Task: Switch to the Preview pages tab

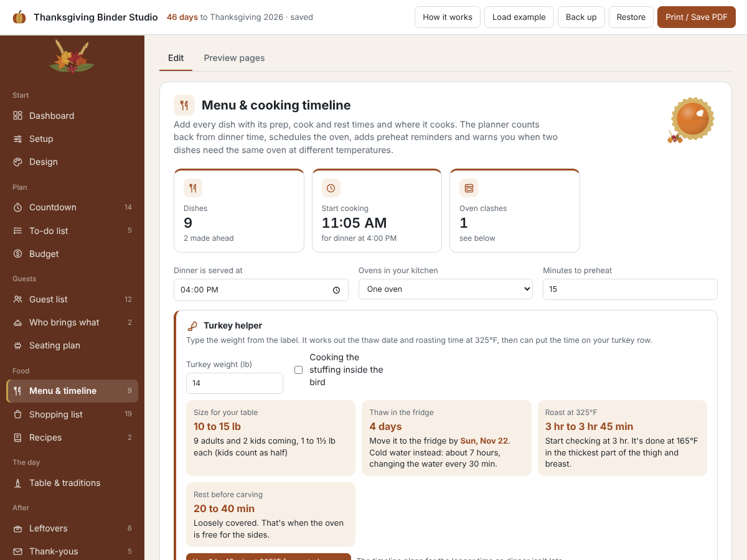Action: pos(234,58)
